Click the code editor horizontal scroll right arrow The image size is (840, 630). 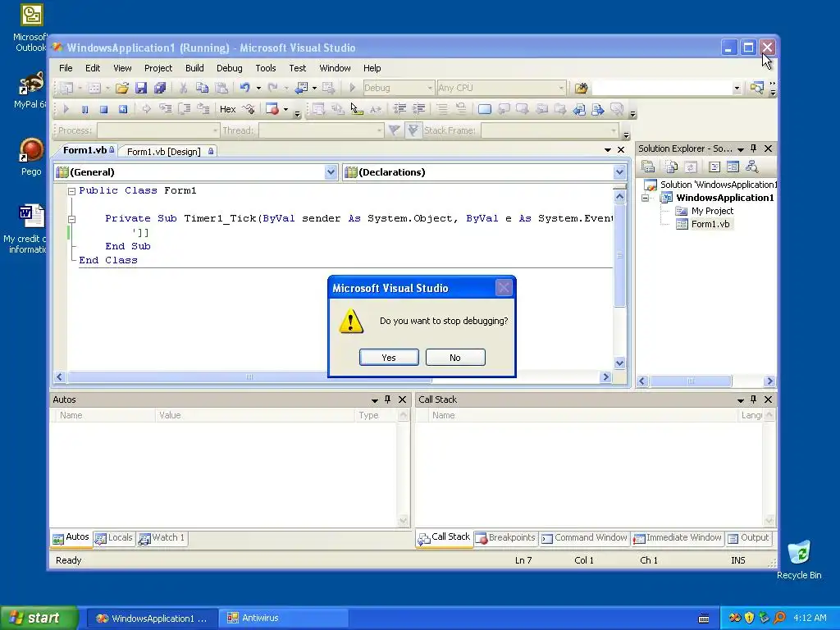606,377
